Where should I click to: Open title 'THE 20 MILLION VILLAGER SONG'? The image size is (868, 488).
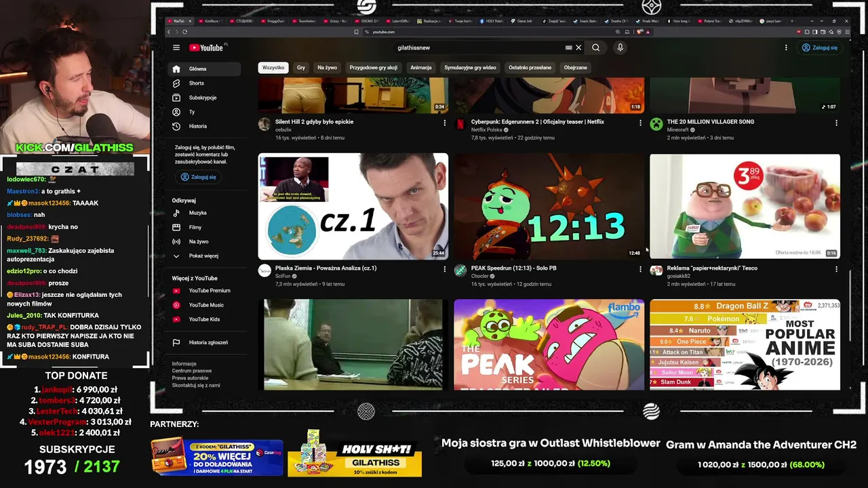(x=711, y=122)
